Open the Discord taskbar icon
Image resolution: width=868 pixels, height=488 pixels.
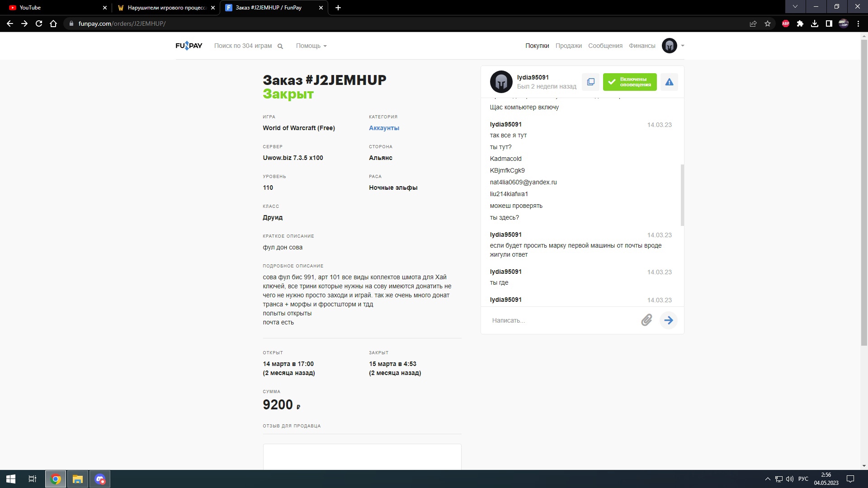click(100, 479)
